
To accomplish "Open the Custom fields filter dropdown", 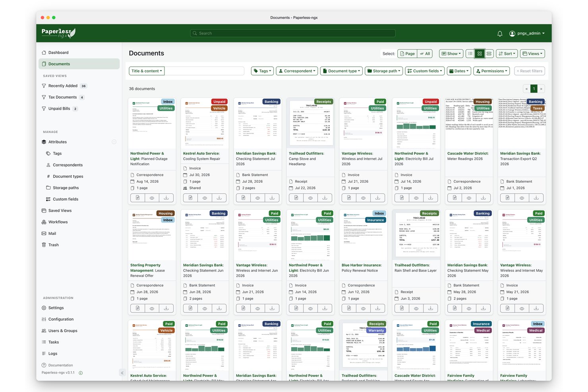I will [425, 71].
